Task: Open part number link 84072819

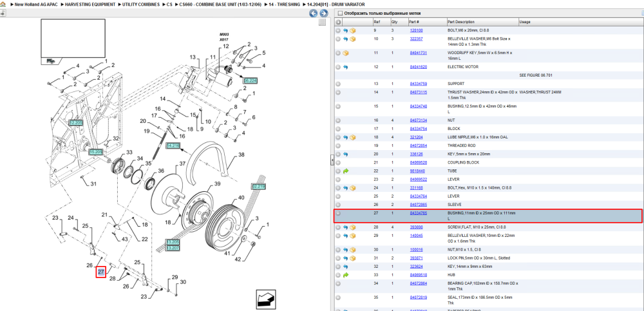Action: click(x=419, y=297)
